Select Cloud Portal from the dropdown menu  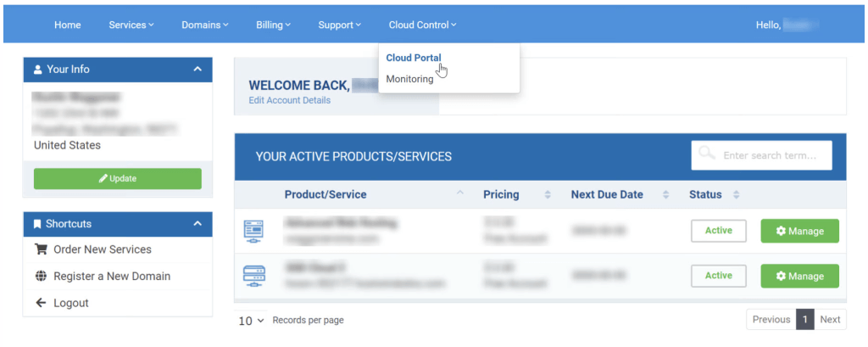pyautogui.click(x=413, y=58)
